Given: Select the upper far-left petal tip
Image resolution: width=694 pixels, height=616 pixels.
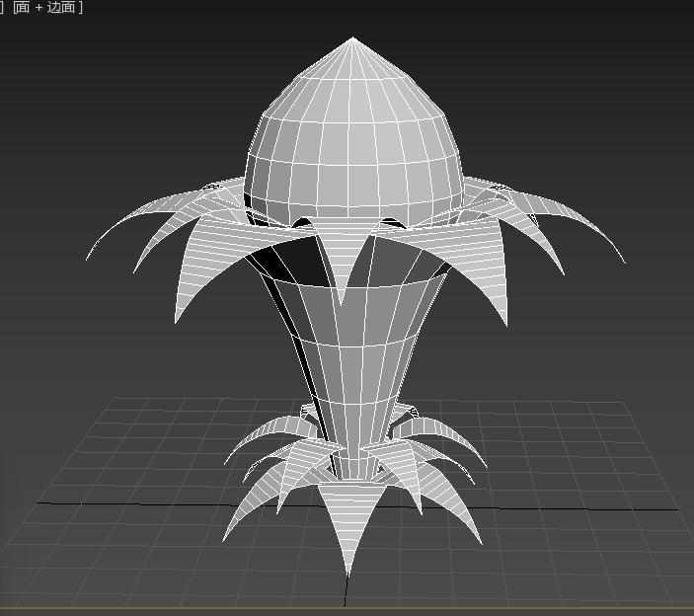Looking at the screenshot, I should [89, 257].
